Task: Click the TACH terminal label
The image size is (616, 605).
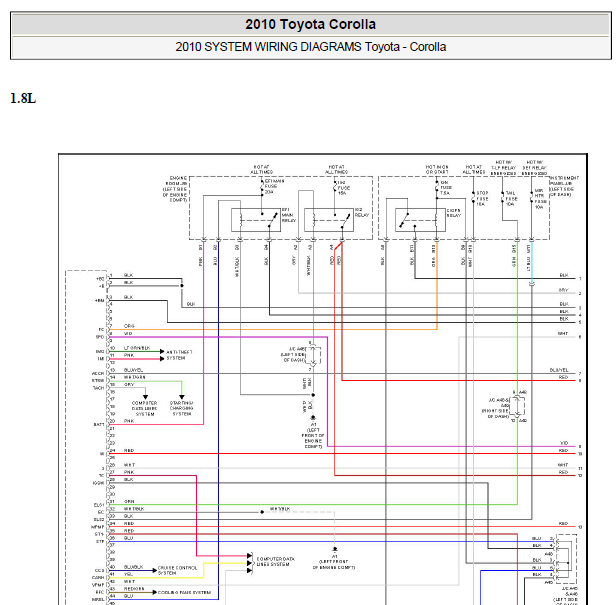Action: click(x=99, y=388)
